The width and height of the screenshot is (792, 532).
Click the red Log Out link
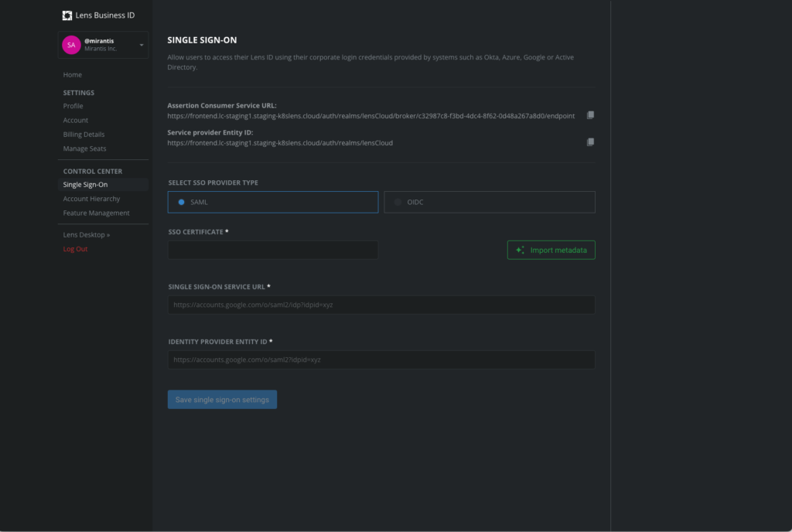click(x=76, y=249)
